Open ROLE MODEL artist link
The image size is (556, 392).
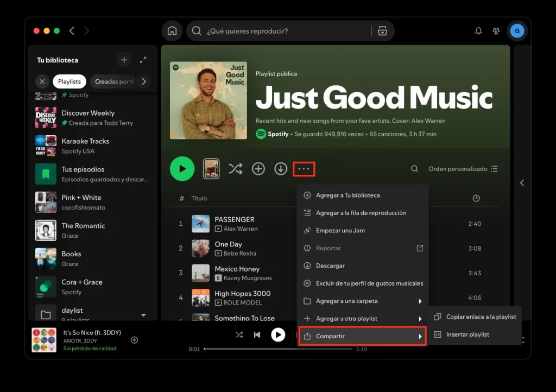243,302
